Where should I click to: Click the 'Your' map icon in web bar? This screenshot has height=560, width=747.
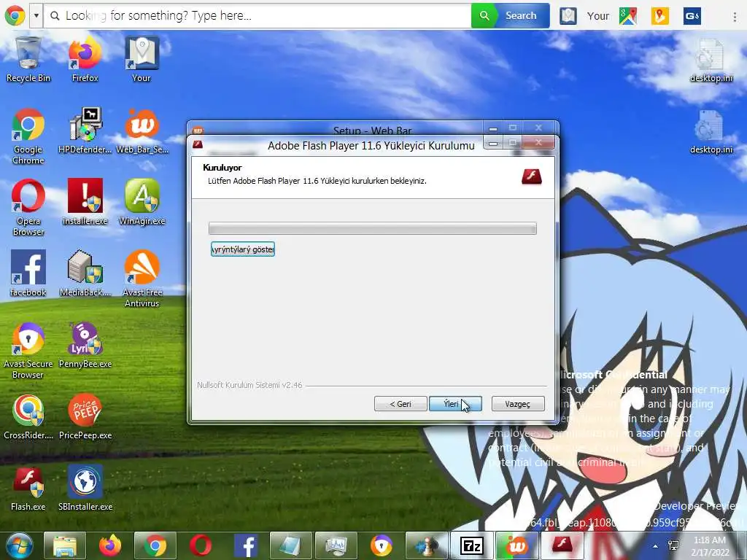(x=568, y=16)
